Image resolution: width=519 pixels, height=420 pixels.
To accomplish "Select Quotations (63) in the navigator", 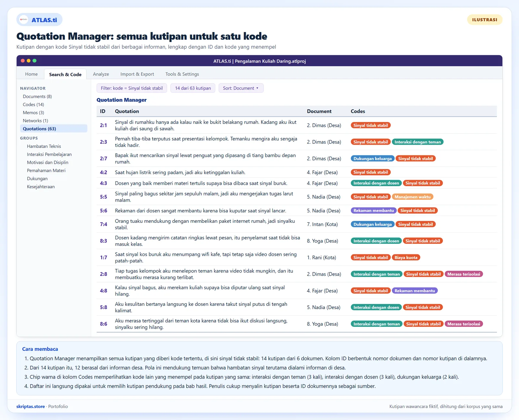I will pos(54,128).
